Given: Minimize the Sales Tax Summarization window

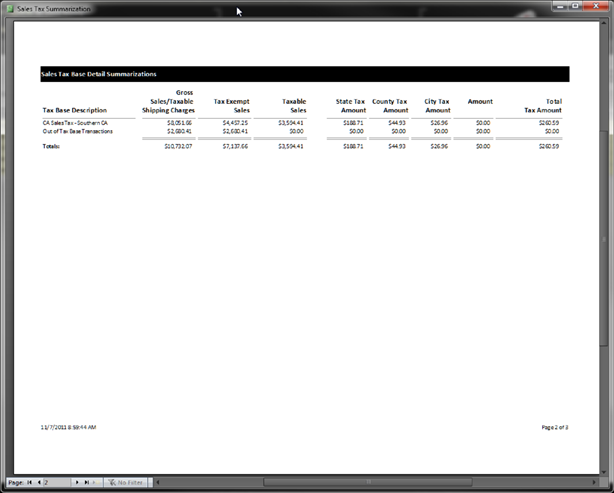Looking at the screenshot, I should click(x=560, y=6).
